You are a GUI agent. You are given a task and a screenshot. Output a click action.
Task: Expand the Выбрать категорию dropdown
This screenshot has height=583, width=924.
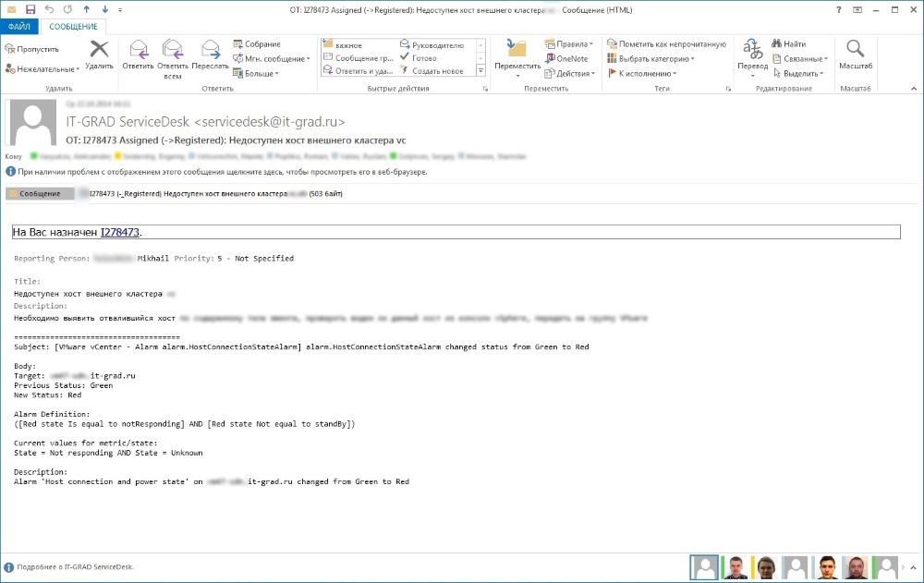(650, 58)
